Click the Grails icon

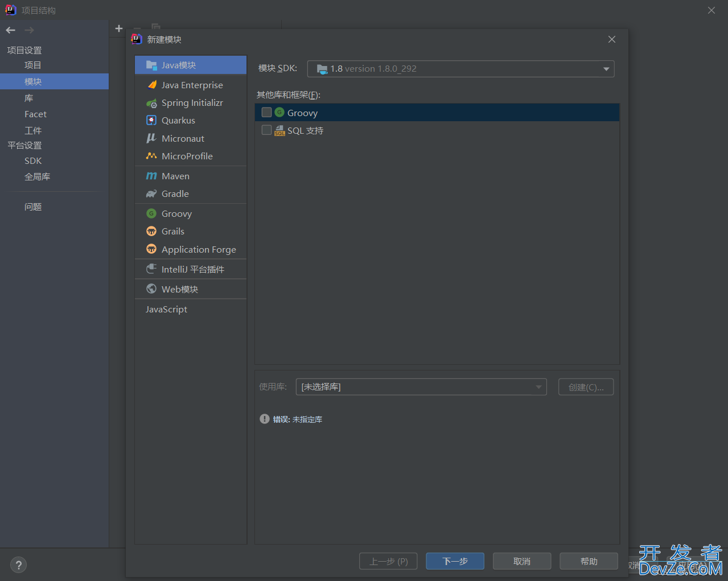point(151,231)
